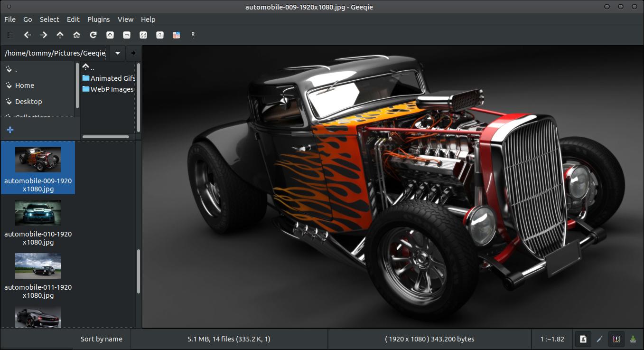The width and height of the screenshot is (644, 350).
Task: Open the Animated Gifs folder
Action: tap(108, 78)
